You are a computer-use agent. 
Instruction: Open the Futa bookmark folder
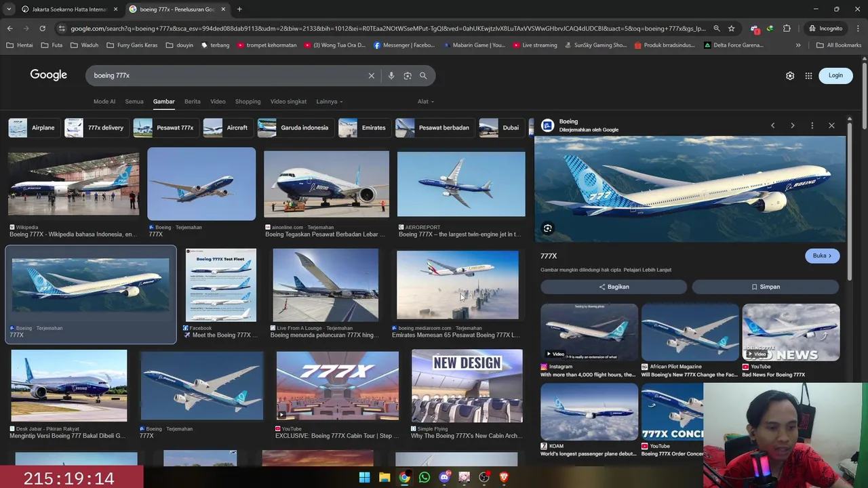point(52,45)
